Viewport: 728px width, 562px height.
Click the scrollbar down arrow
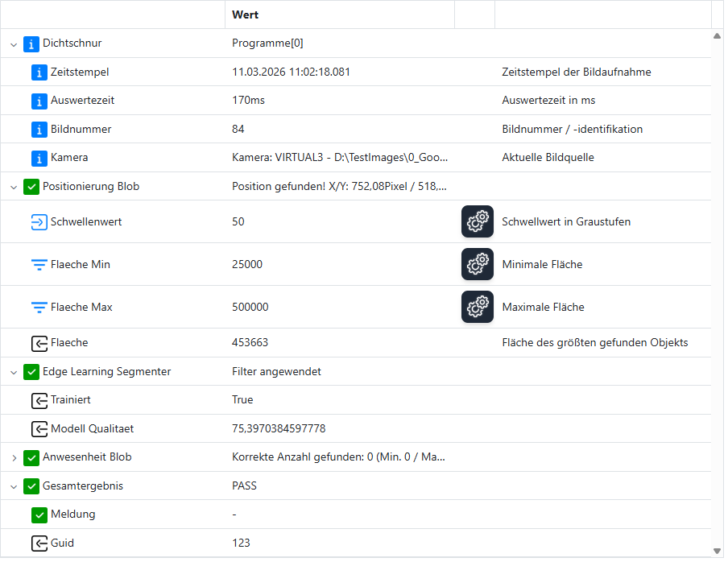pos(718,551)
